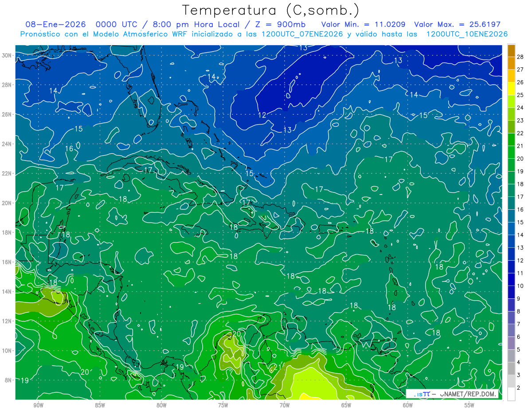Click the white swatch below colorbar value 2
This screenshot has width=532, height=411.
(511, 394)
